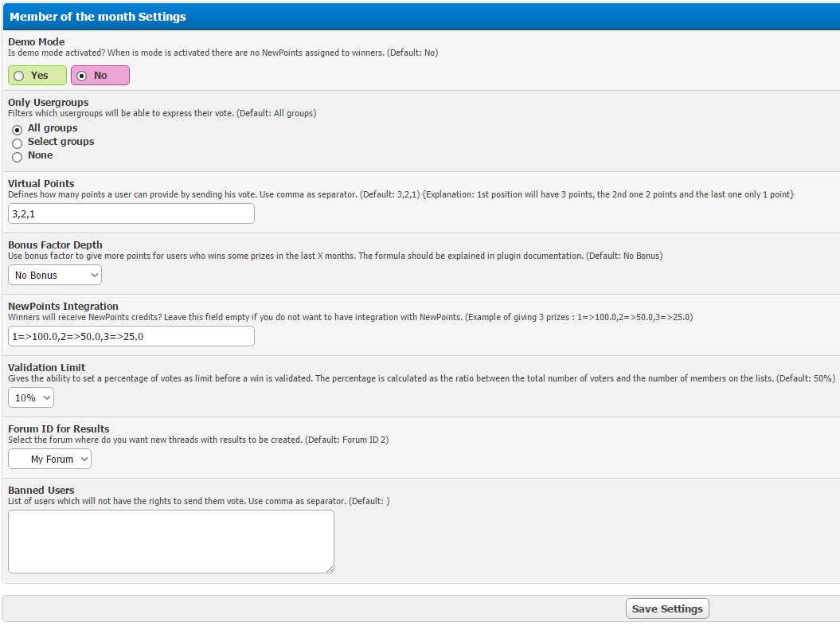The width and height of the screenshot is (840, 626).
Task: Open the Bonus Factor Depth dropdown
Action: tap(55, 275)
